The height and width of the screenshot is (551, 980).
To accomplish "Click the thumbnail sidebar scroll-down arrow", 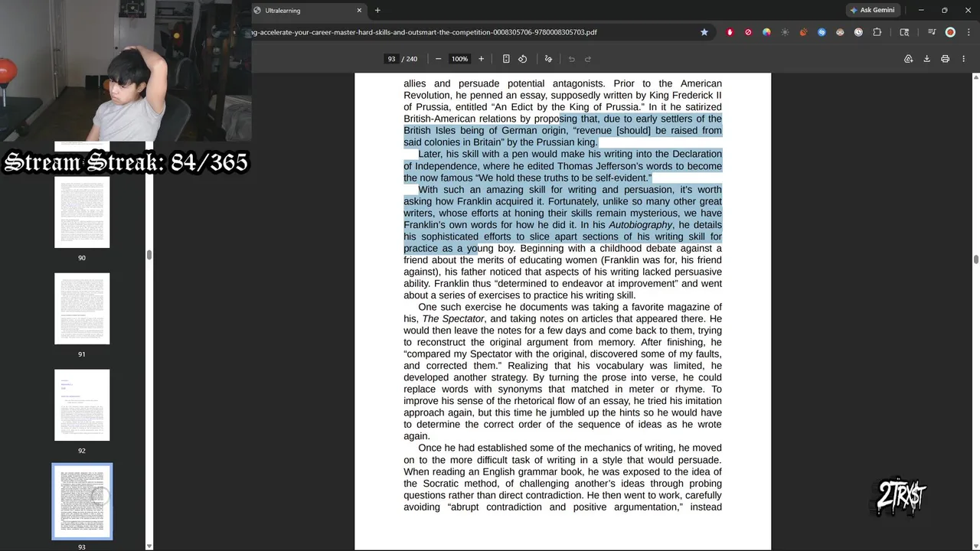I will click(x=149, y=546).
